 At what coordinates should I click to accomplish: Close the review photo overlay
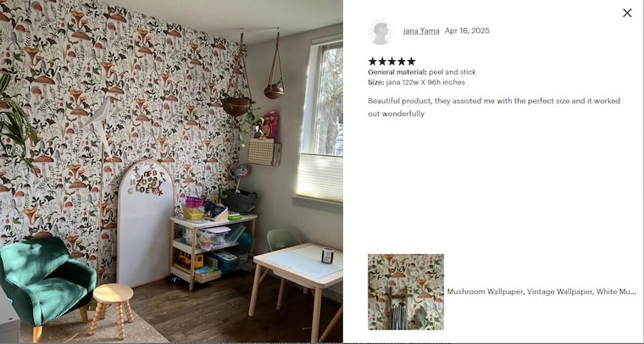(x=627, y=14)
